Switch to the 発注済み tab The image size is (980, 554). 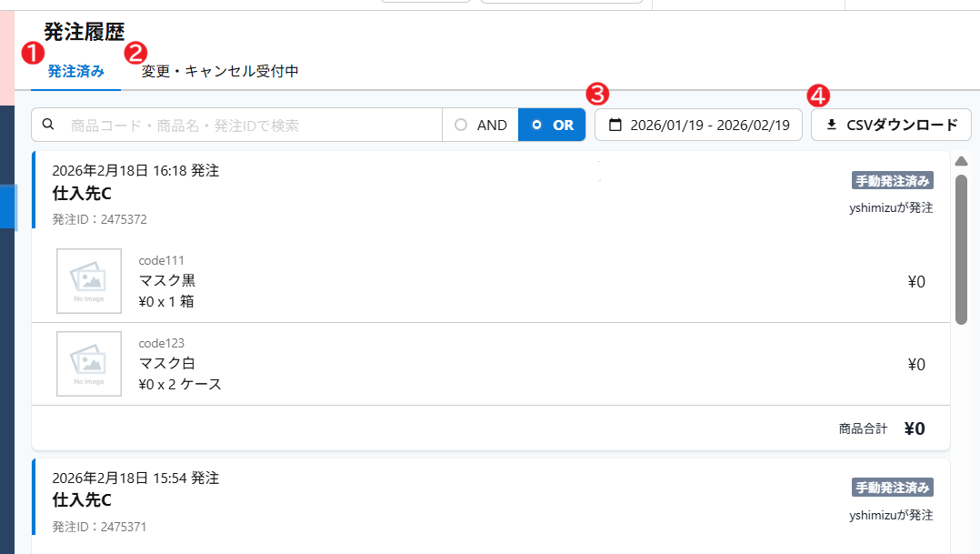[x=76, y=71]
